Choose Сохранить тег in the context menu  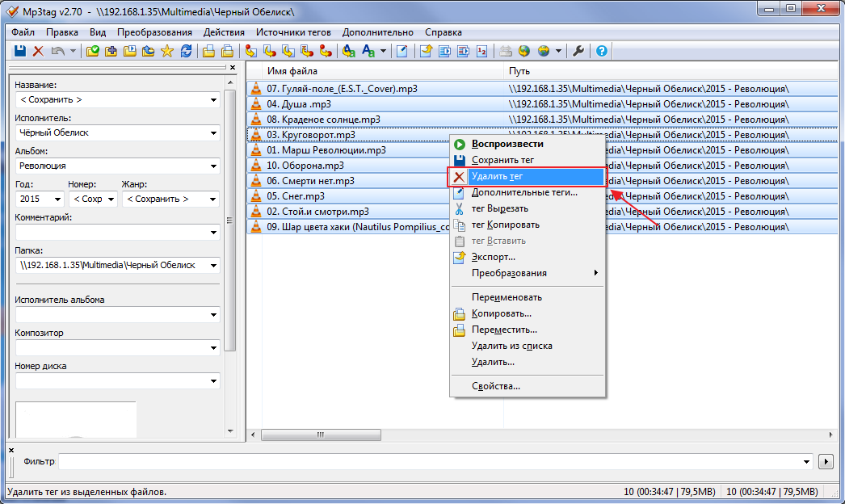(x=528, y=160)
